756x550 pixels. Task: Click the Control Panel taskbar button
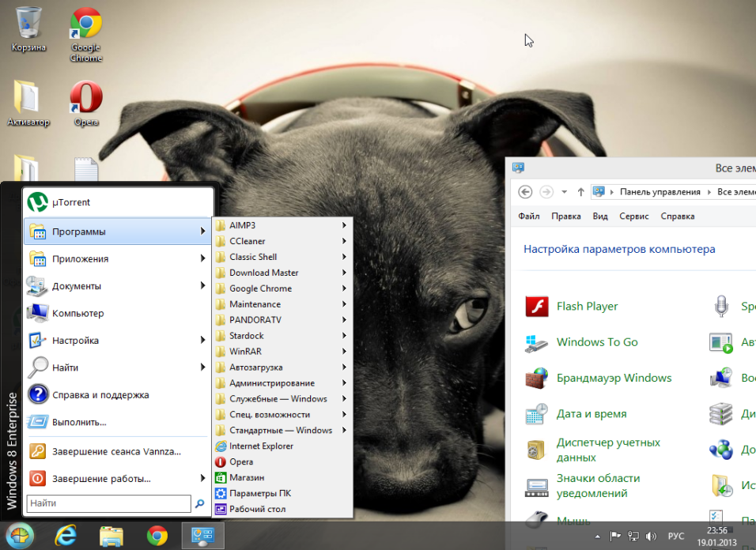[x=203, y=536]
